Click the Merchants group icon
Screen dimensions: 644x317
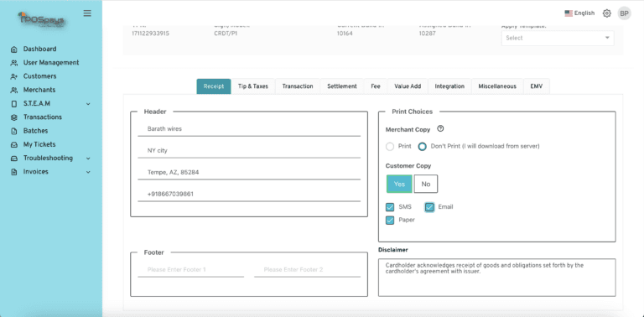(14, 90)
